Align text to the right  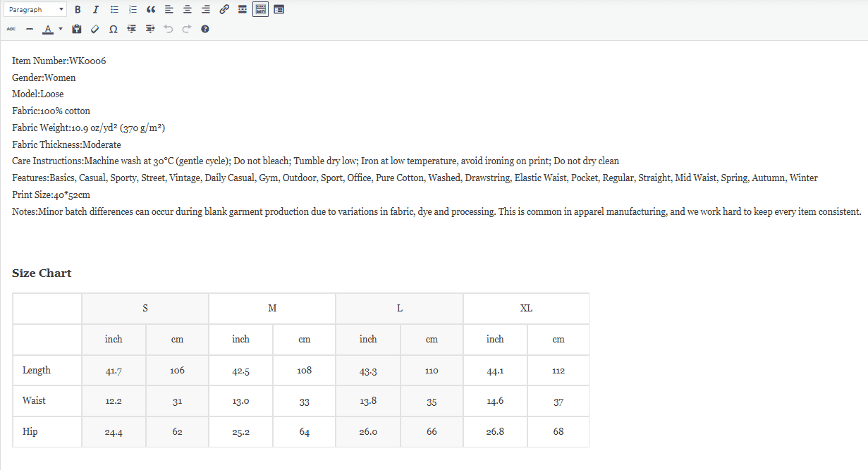click(x=206, y=10)
